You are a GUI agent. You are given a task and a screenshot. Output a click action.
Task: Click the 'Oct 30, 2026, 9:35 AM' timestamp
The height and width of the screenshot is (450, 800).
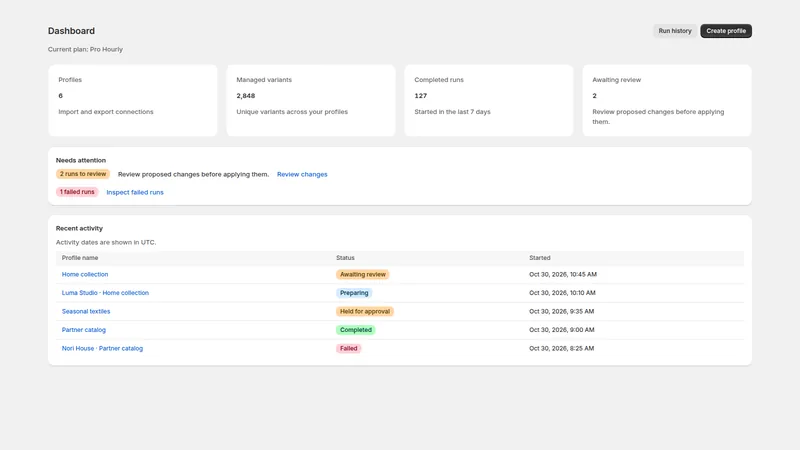click(x=561, y=311)
